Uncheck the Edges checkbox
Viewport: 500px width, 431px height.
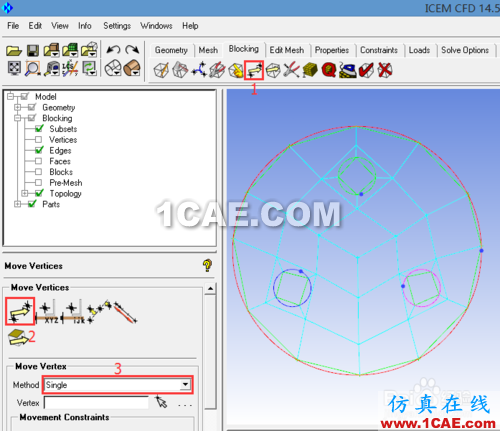[39, 150]
